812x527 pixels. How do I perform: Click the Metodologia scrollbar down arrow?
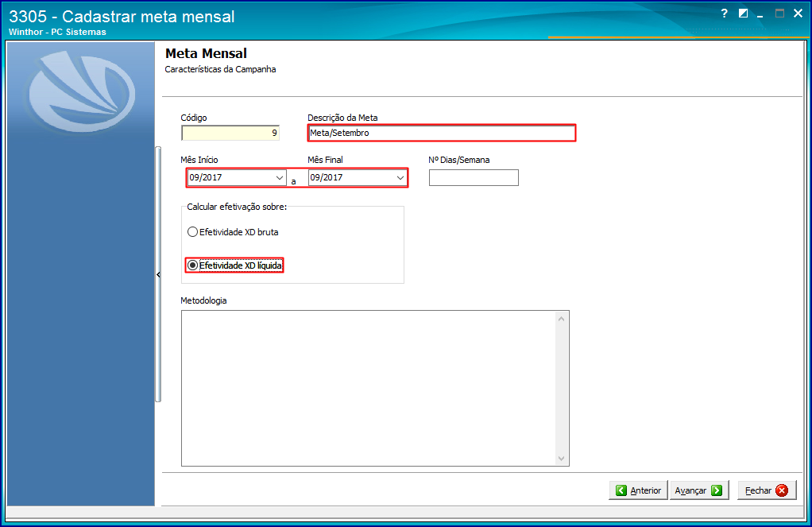pos(562,459)
